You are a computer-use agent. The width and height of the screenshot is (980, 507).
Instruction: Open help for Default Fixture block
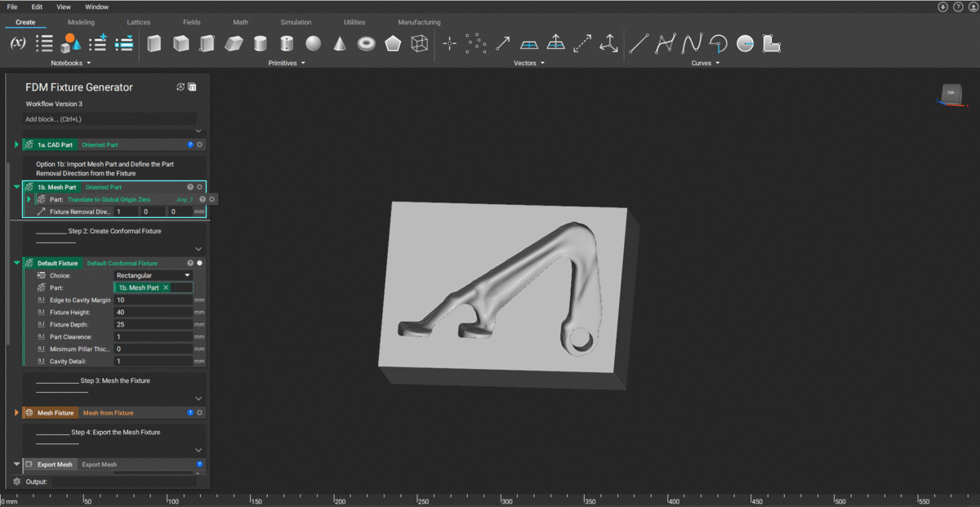pyautogui.click(x=190, y=263)
